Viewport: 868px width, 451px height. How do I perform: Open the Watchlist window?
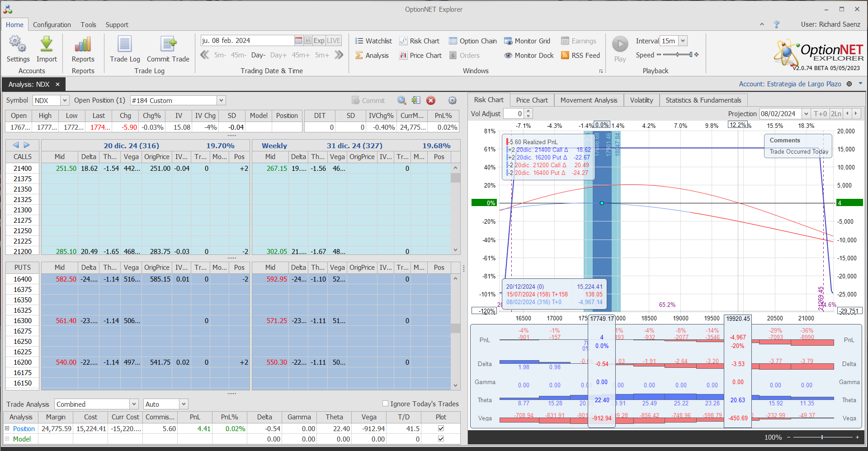(373, 41)
